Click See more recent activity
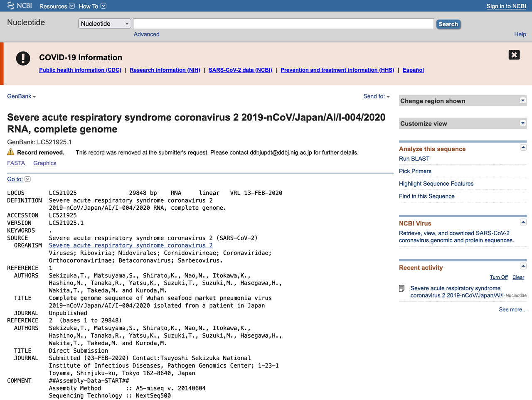 click(512, 309)
